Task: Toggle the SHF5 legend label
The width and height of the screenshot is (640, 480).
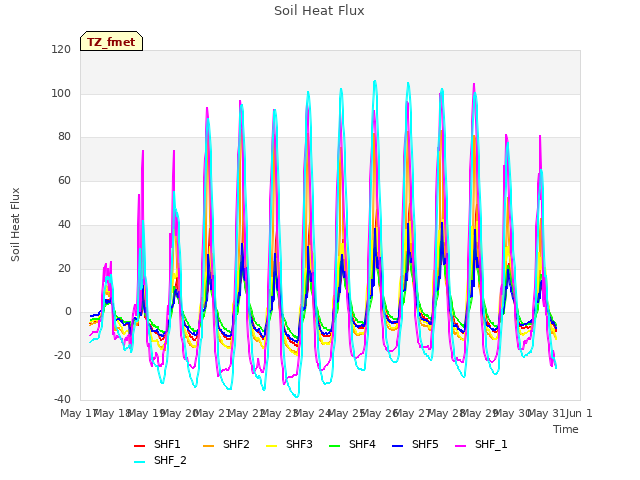Action: pos(425,444)
